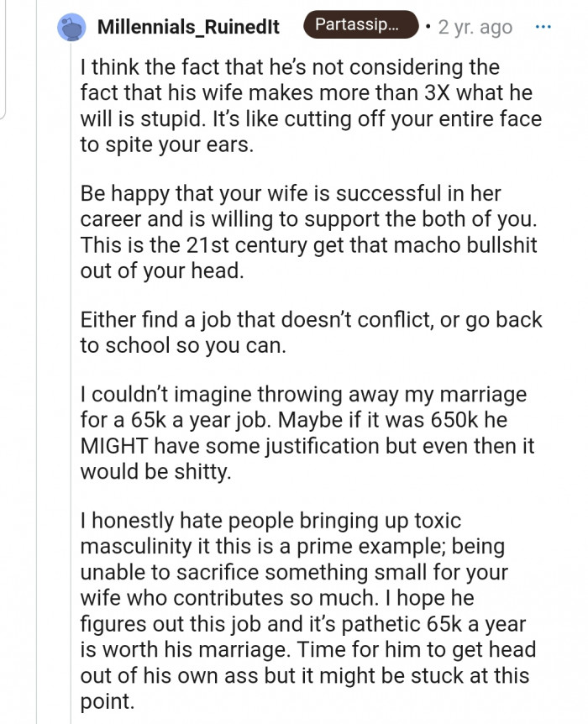Screen dimensions: 588x724
Task: Click the "2 yr. ago" comment timestamp
Action: (475, 28)
